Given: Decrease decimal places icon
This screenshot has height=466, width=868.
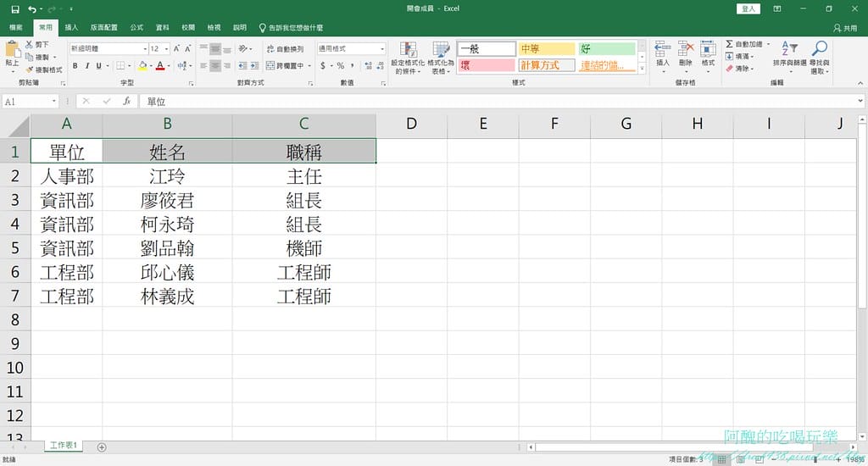Looking at the screenshot, I should (x=381, y=66).
